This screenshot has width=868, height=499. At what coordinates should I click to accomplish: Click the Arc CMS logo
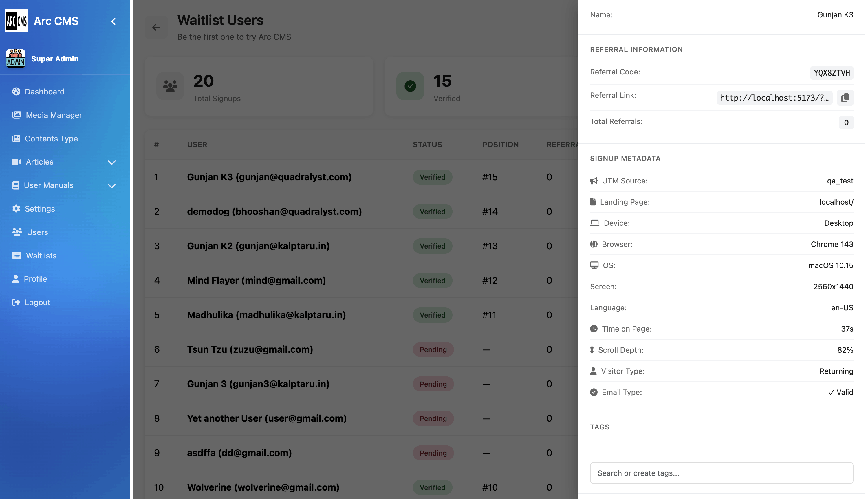pos(16,21)
